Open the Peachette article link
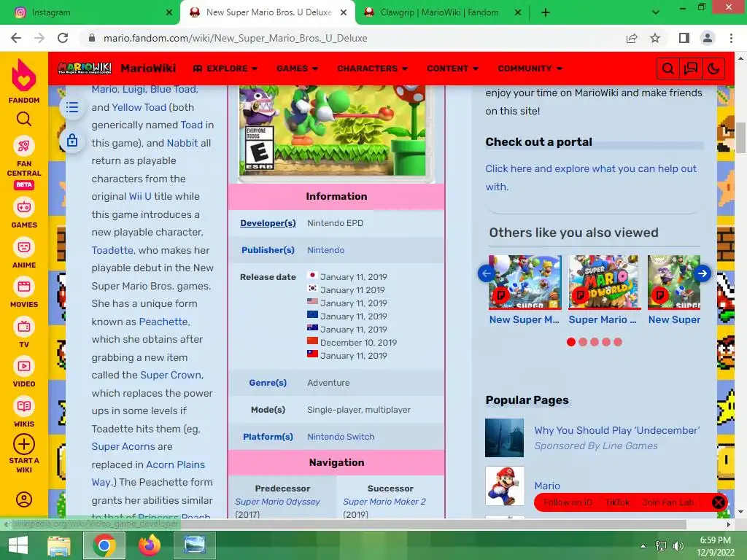Screen dimensions: 747x560 tap(163, 322)
